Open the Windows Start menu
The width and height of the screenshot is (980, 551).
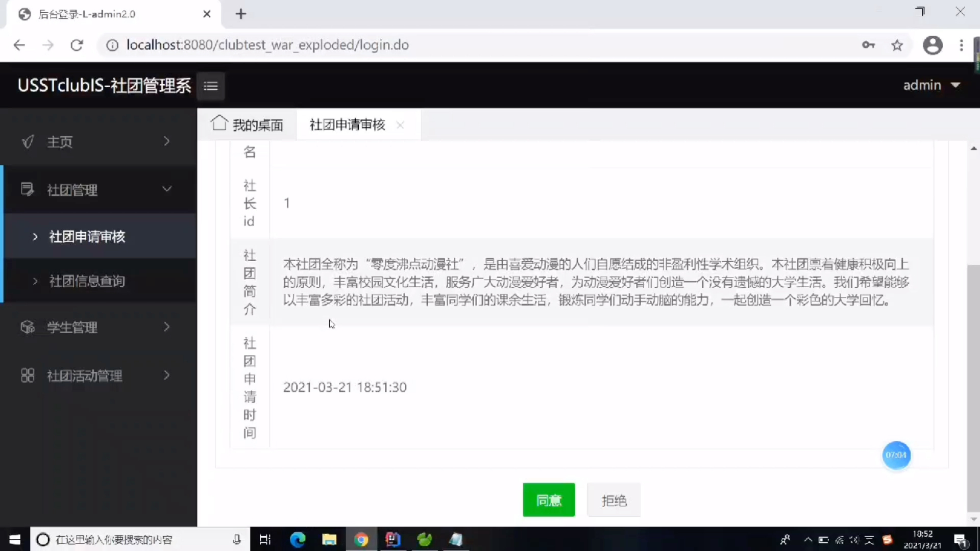15,539
